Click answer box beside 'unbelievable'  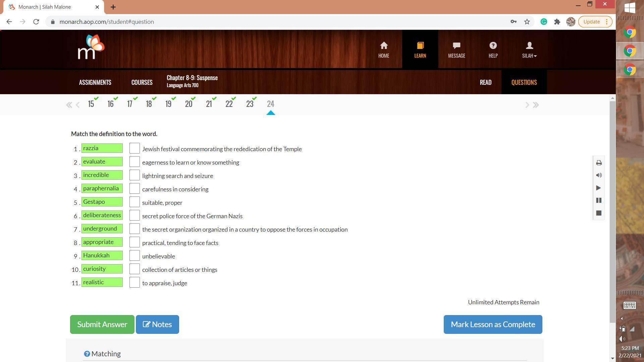click(x=135, y=256)
